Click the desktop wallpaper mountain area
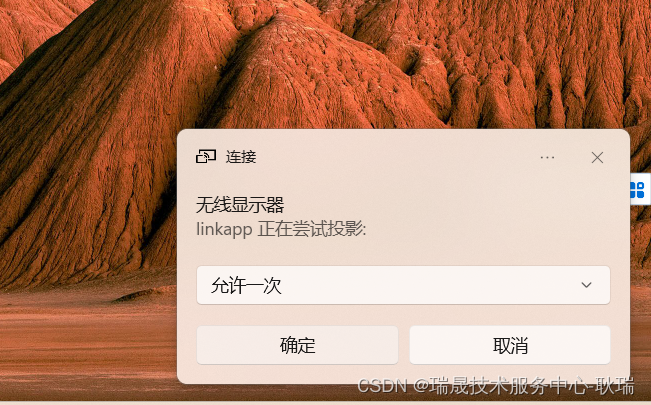 (104, 125)
